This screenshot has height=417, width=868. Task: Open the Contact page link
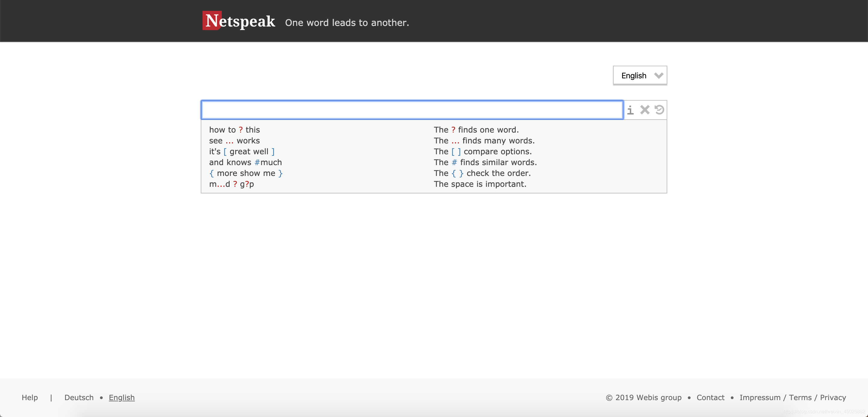(710, 397)
